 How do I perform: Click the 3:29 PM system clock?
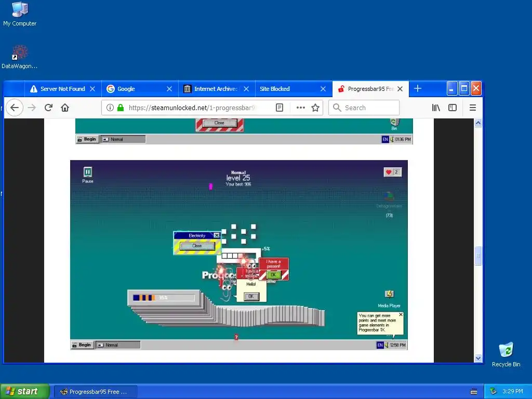(513, 391)
